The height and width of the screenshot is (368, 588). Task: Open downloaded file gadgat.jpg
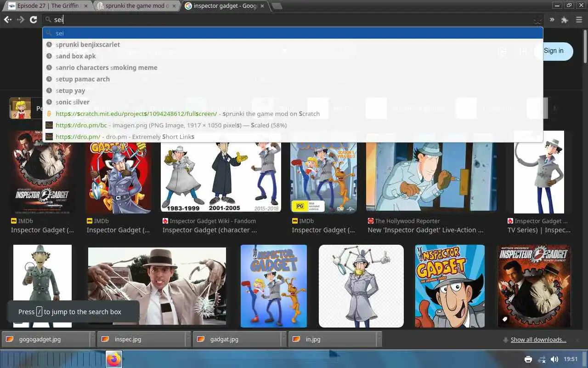236,339
